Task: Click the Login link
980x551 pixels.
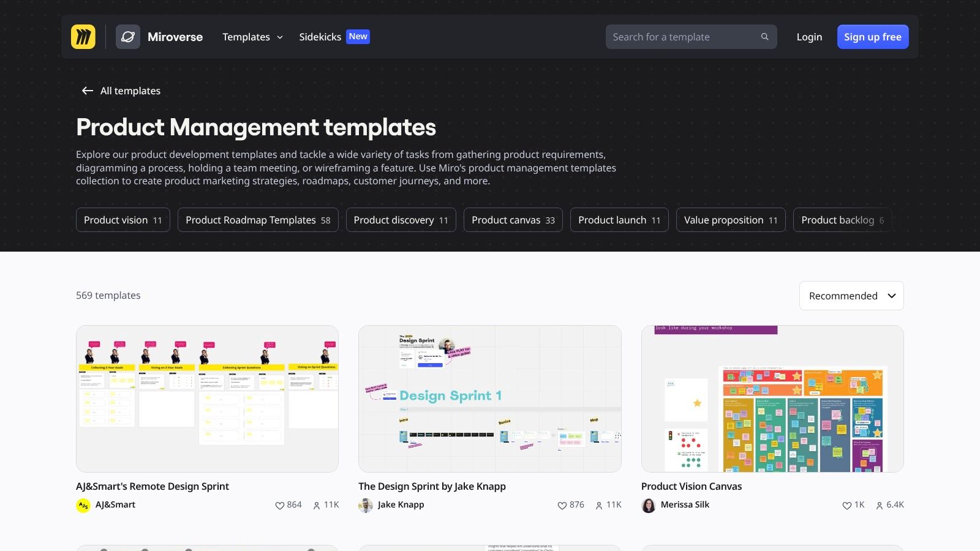Action: pos(809,37)
